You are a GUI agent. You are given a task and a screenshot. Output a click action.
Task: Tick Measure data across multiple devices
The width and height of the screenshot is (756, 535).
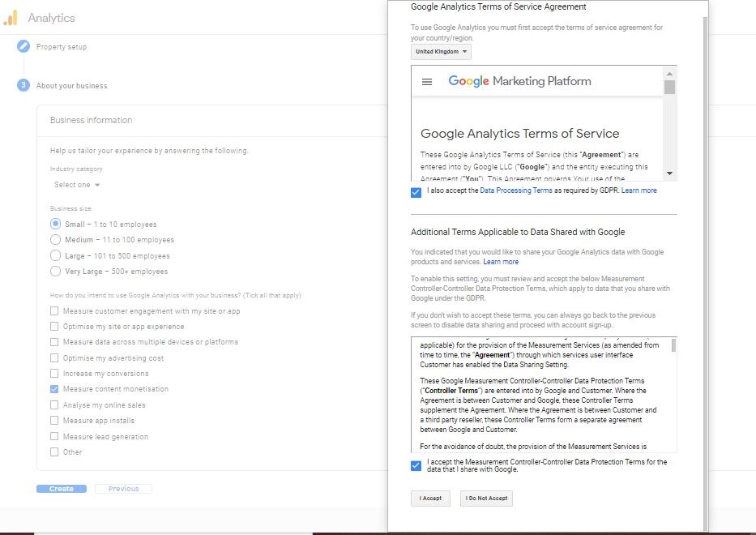(54, 342)
